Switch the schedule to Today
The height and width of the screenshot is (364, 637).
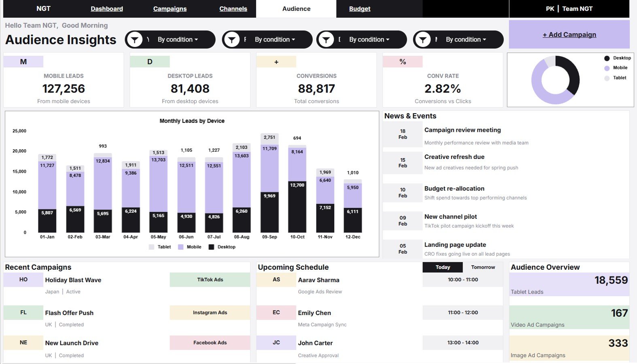coord(443,267)
